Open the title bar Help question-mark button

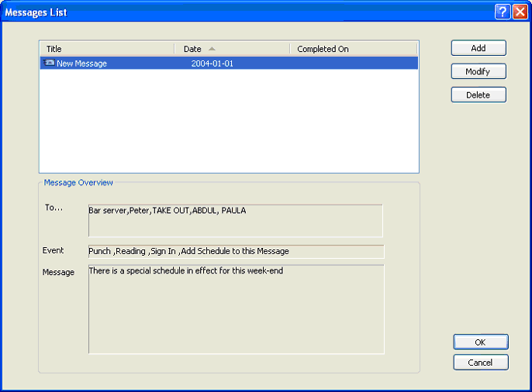503,12
